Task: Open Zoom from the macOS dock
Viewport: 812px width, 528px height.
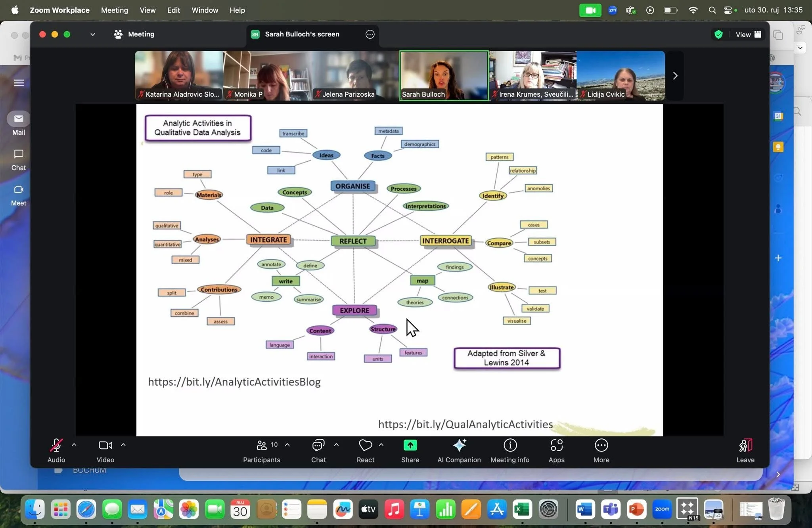Action: click(x=662, y=509)
